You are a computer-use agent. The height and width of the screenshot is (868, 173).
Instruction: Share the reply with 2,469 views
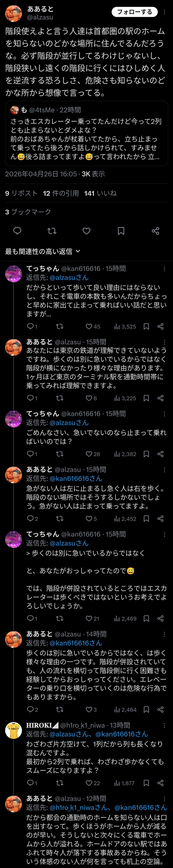pyautogui.click(x=161, y=618)
